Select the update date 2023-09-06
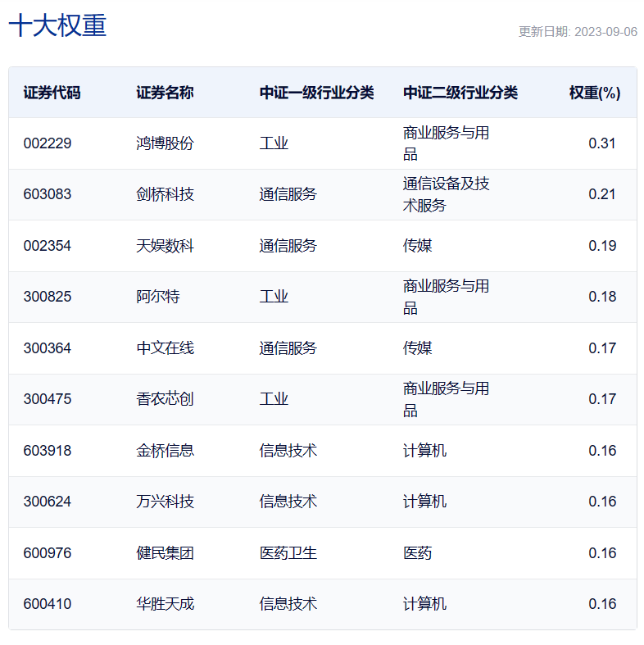The height and width of the screenshot is (645, 644). (605, 32)
